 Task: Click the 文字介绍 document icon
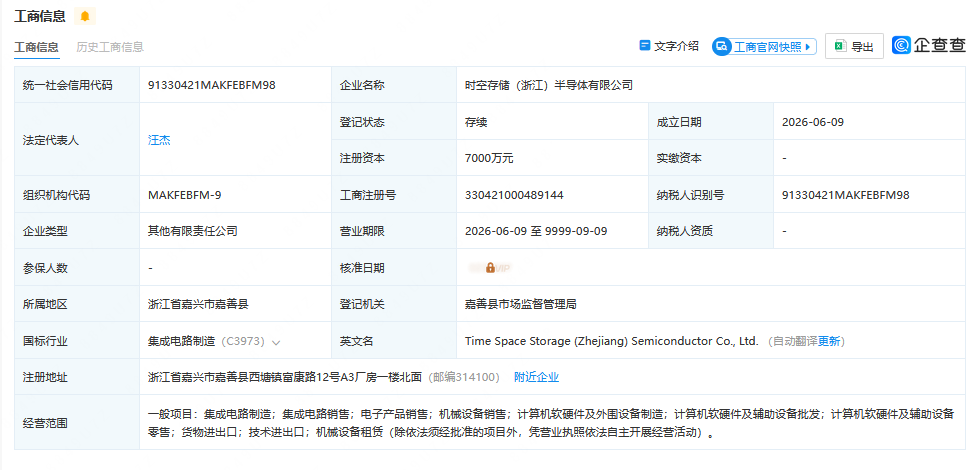click(645, 46)
